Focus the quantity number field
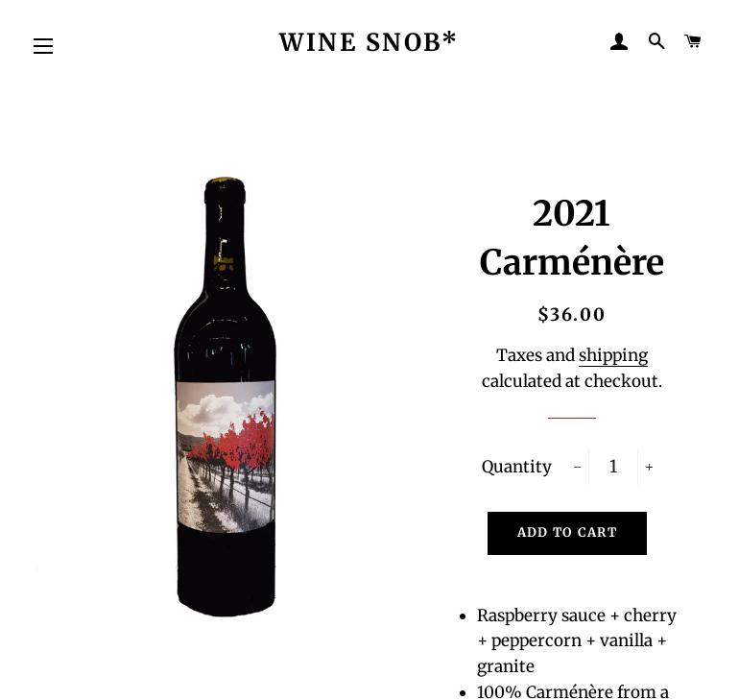The height and width of the screenshot is (700, 739). click(613, 467)
